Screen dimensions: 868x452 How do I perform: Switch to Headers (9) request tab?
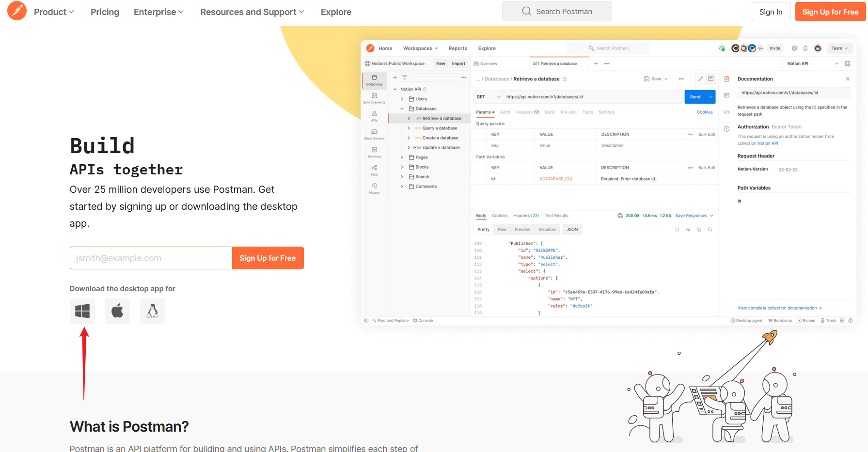coord(527,112)
